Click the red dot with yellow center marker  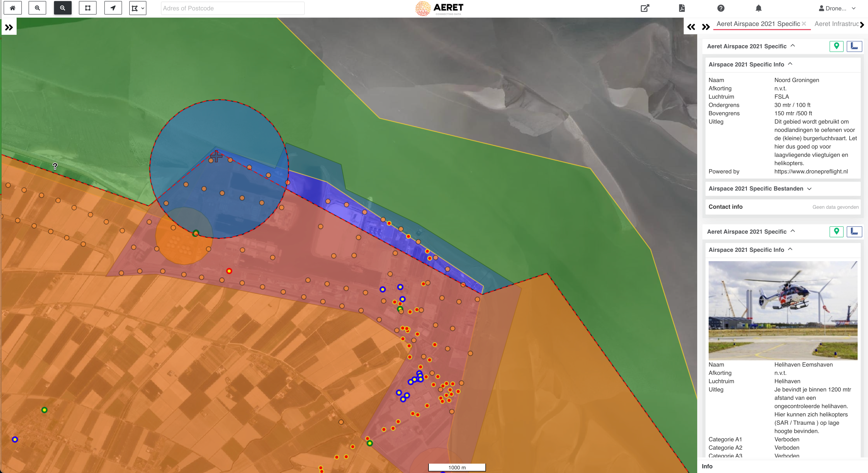click(229, 271)
